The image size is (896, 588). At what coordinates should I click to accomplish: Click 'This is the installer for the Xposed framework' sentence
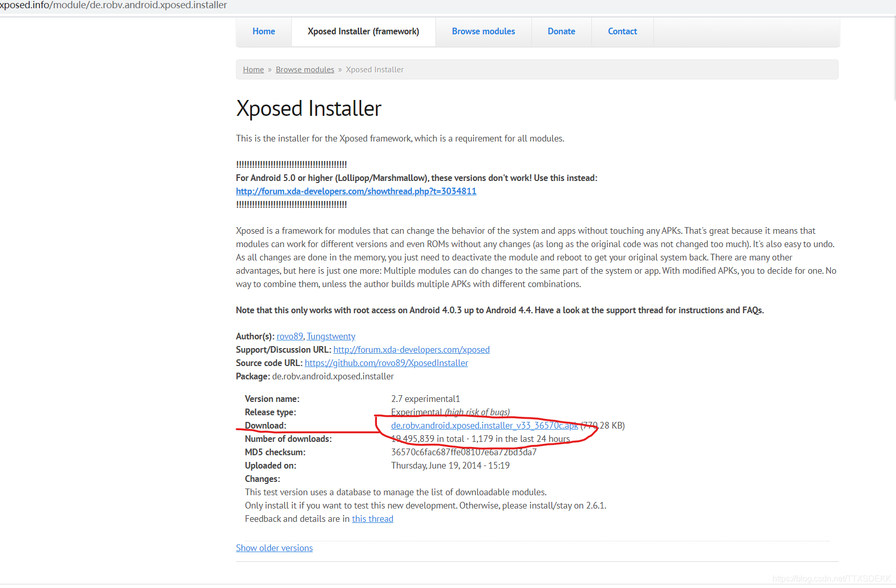(400, 138)
